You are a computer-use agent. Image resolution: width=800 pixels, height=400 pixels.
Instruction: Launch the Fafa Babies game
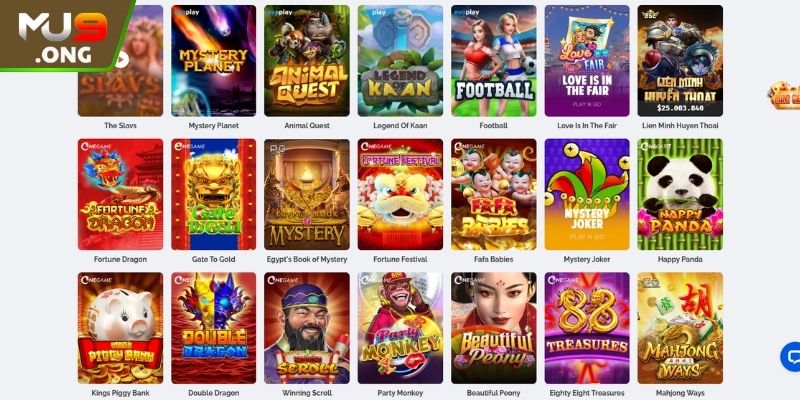coord(493,194)
